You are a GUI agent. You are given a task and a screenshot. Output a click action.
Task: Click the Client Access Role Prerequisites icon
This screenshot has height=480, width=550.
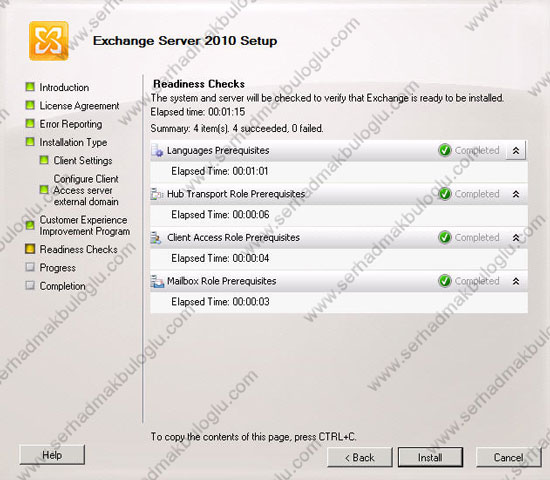156,238
